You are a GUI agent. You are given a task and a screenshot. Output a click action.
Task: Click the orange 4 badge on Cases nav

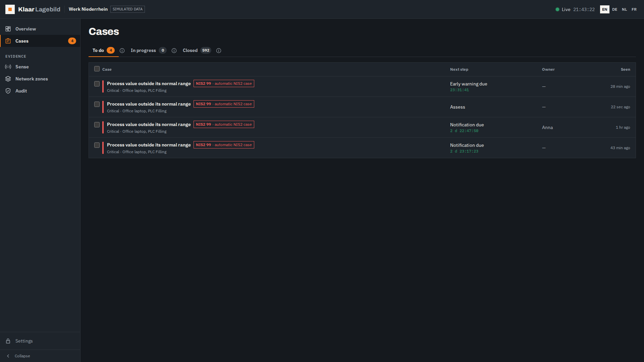pyautogui.click(x=72, y=41)
